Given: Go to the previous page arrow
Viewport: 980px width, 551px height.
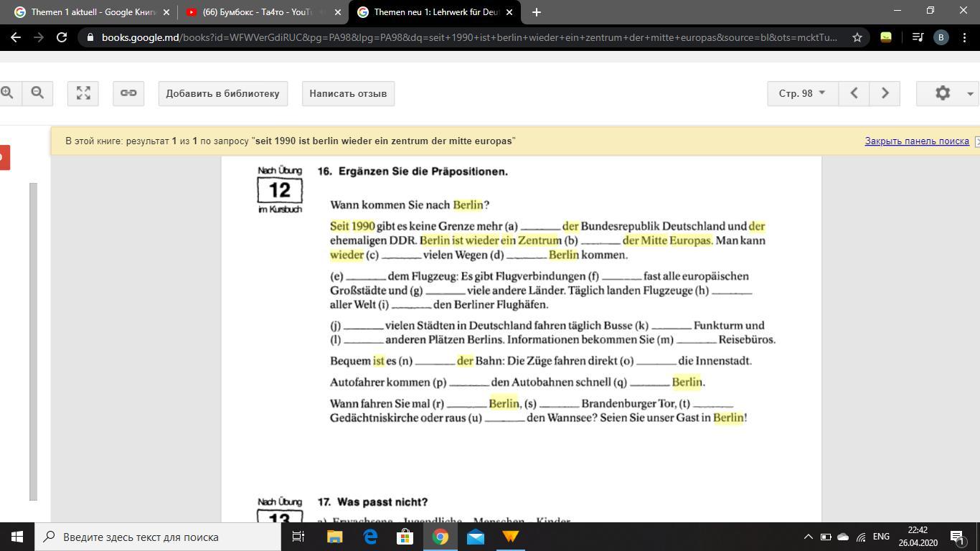Looking at the screenshot, I should point(854,93).
